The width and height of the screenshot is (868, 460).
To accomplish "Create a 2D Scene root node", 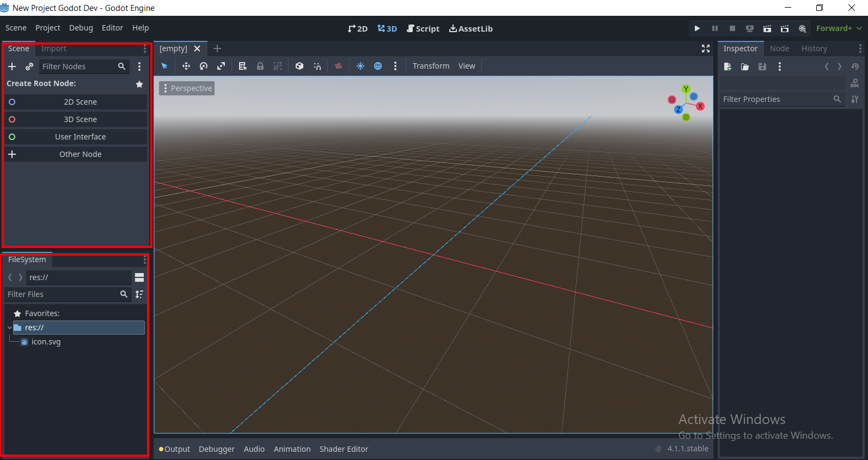I will pos(76,102).
